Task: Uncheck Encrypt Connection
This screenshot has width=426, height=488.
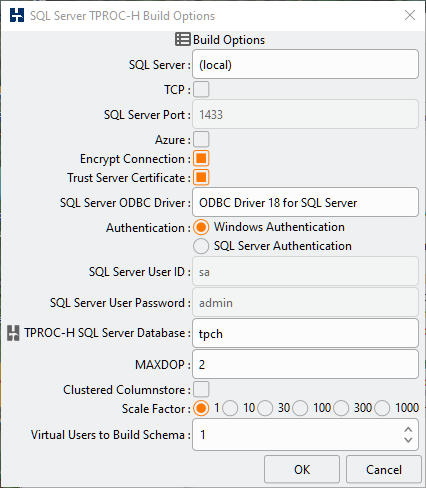Action: coord(201,158)
